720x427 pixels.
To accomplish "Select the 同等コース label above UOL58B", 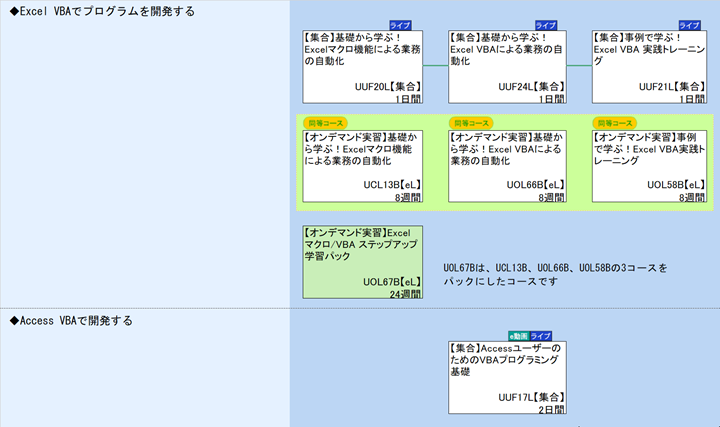I will coord(607,123).
